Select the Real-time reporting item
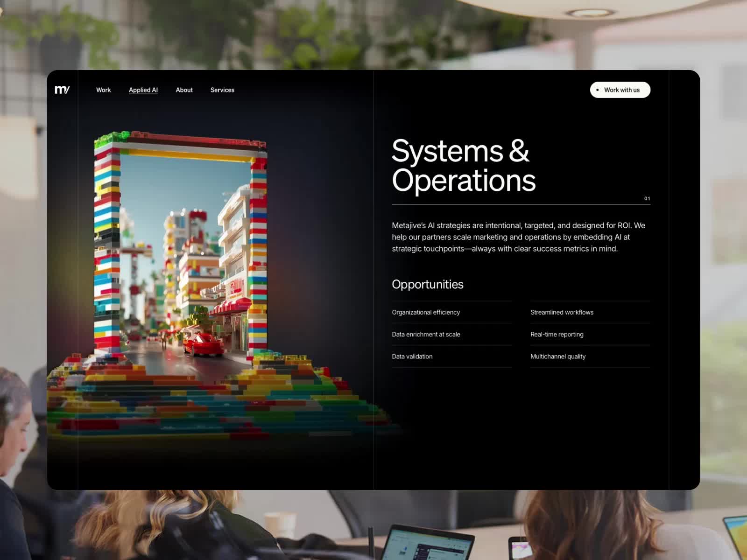747x560 pixels. [557, 334]
